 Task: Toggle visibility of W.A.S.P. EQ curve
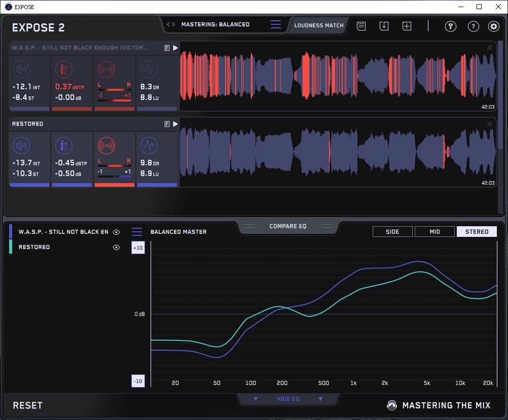point(117,232)
